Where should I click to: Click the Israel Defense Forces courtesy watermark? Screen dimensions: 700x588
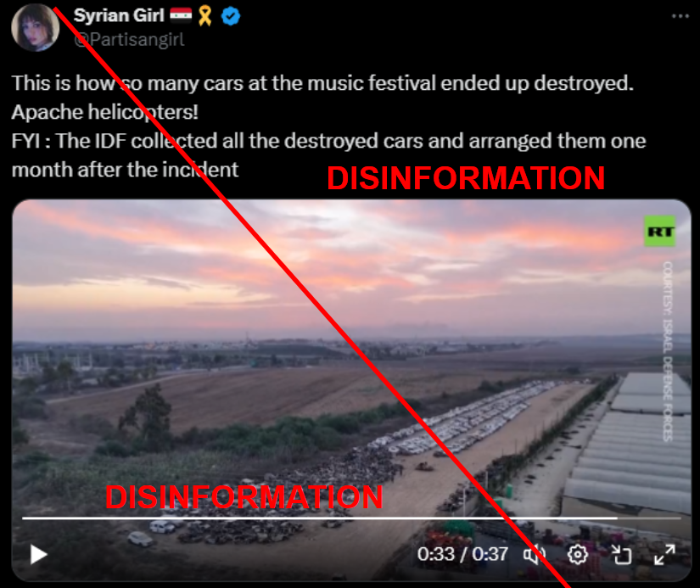click(x=668, y=352)
